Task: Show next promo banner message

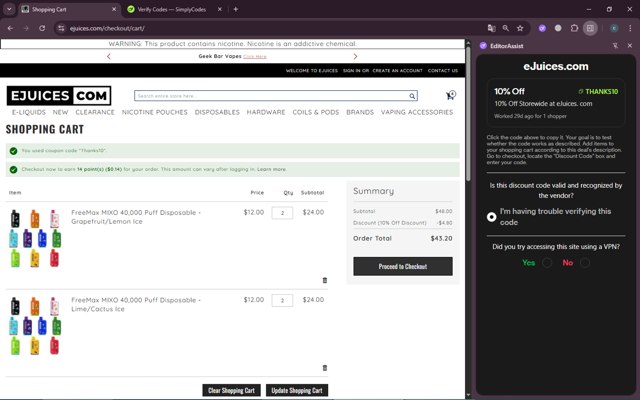Action: click(x=355, y=56)
